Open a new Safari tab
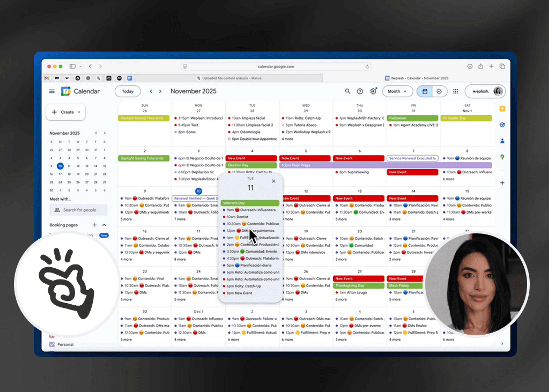 click(x=491, y=66)
